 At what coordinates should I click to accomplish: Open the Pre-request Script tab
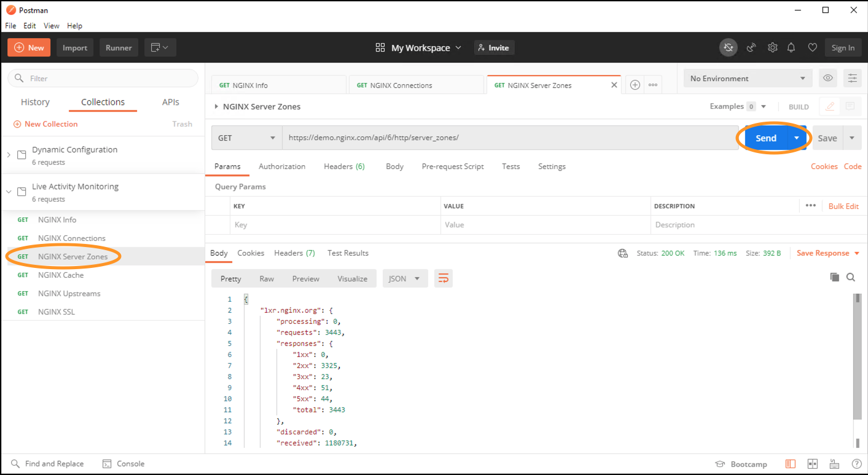click(x=453, y=167)
